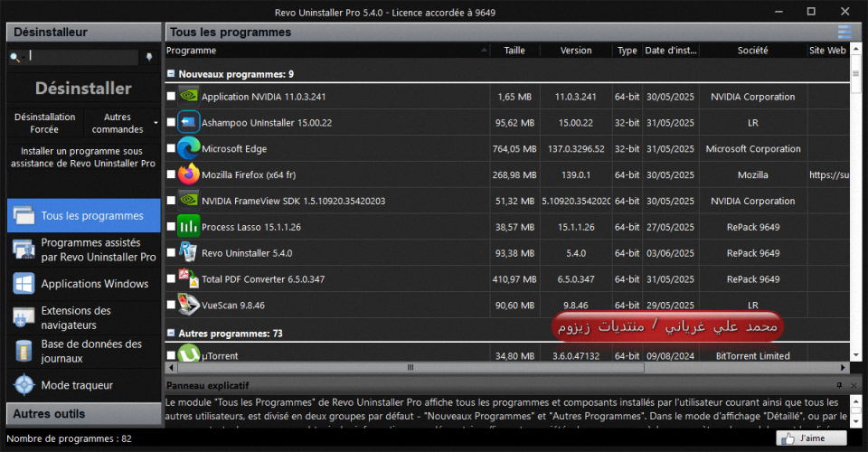This screenshot has height=452, width=868.
Task: Click the Tous les programmes sidebar icon
Action: [x=24, y=216]
